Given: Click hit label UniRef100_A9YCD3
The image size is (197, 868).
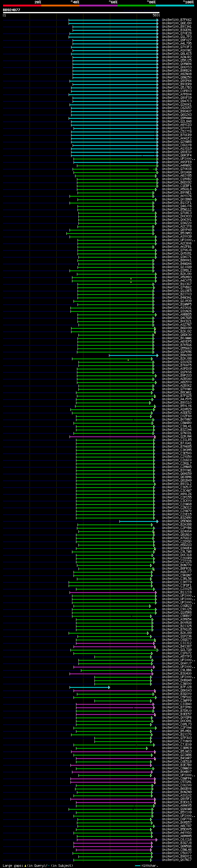Looking at the screenshot, I should (177, 125).
